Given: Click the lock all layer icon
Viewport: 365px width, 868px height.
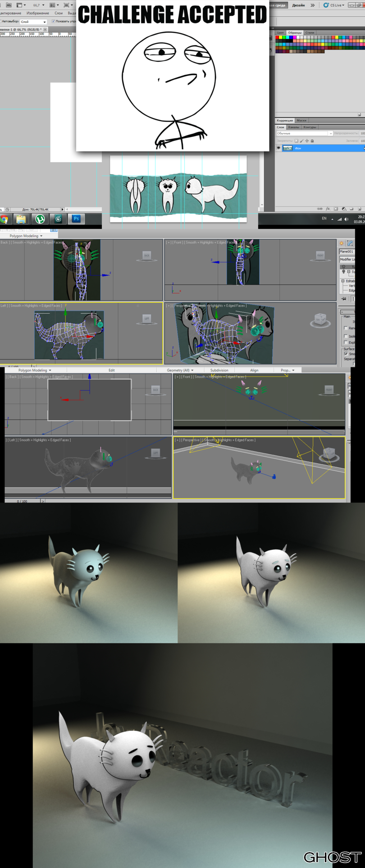Looking at the screenshot, I should click(x=312, y=141).
